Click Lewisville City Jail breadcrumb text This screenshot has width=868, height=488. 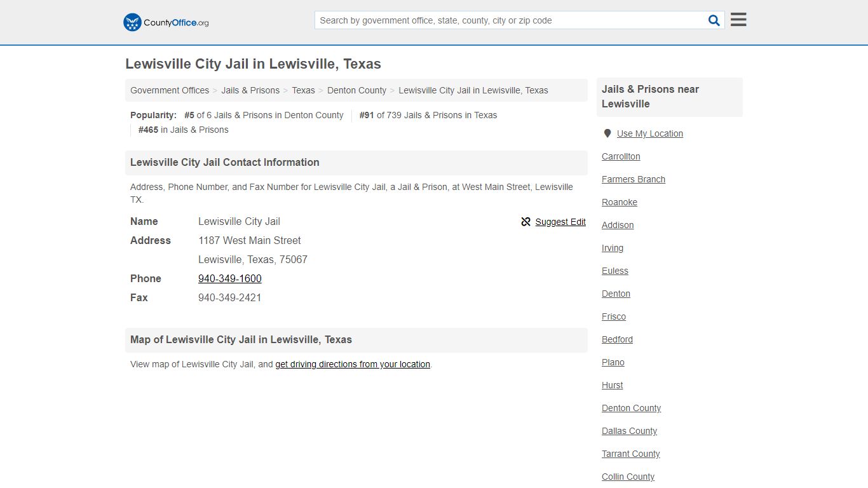coord(473,90)
